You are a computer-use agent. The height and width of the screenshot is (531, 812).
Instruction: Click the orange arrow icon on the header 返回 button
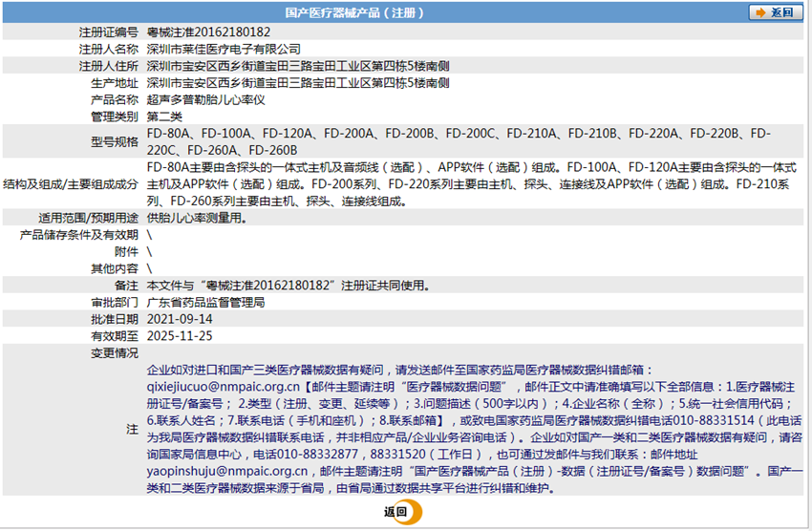[x=760, y=12]
